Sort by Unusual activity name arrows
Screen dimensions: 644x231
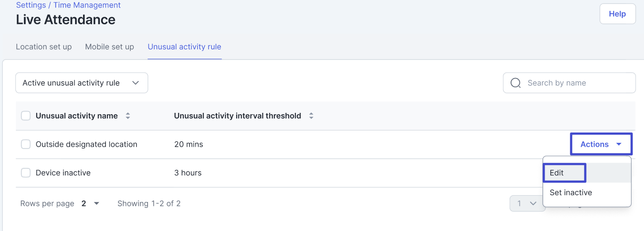pyautogui.click(x=128, y=116)
